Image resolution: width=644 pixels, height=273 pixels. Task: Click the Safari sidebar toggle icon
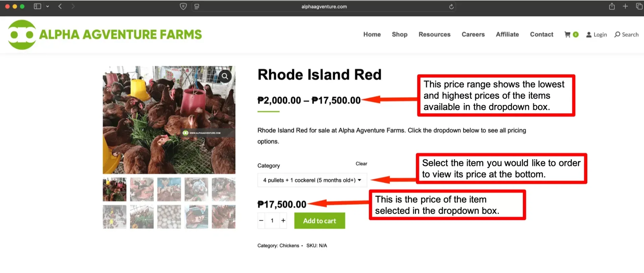(37, 6)
